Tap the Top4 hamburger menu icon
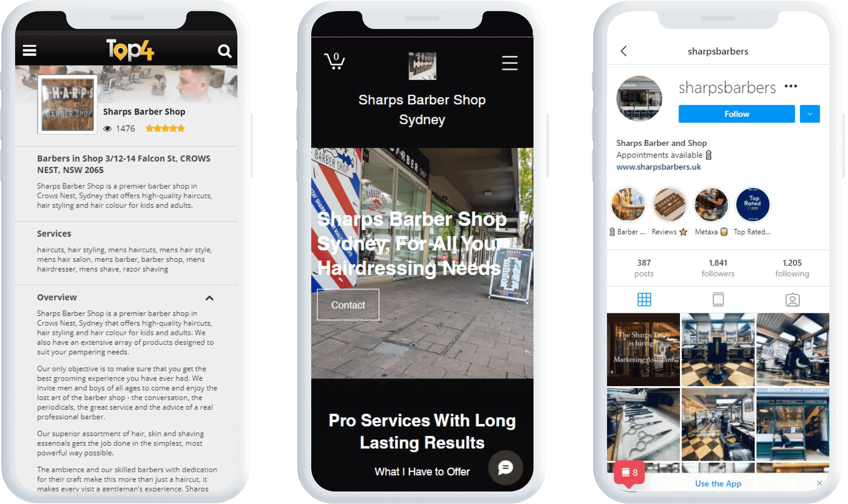Image resolution: width=848 pixels, height=504 pixels. click(x=30, y=51)
